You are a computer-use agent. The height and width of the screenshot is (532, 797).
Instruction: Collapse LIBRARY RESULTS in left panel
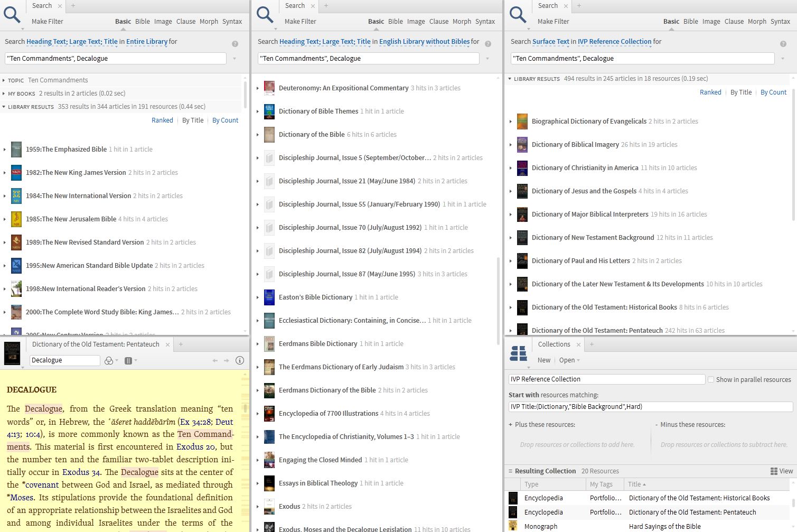point(4,107)
